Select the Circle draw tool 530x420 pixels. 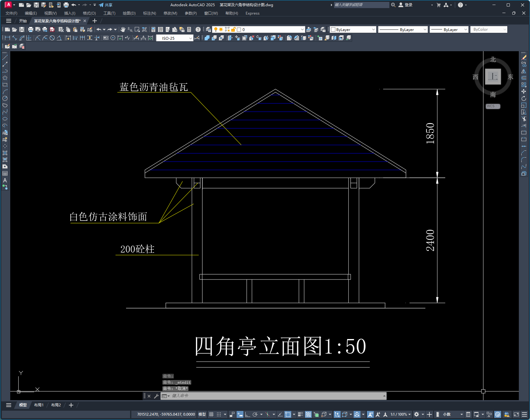pyautogui.click(x=5, y=98)
